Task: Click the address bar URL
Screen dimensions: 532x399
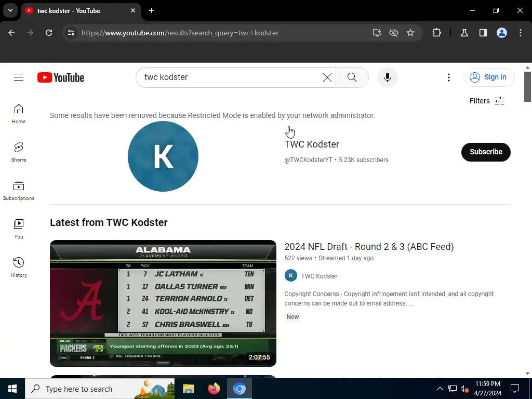Action: pos(180,33)
